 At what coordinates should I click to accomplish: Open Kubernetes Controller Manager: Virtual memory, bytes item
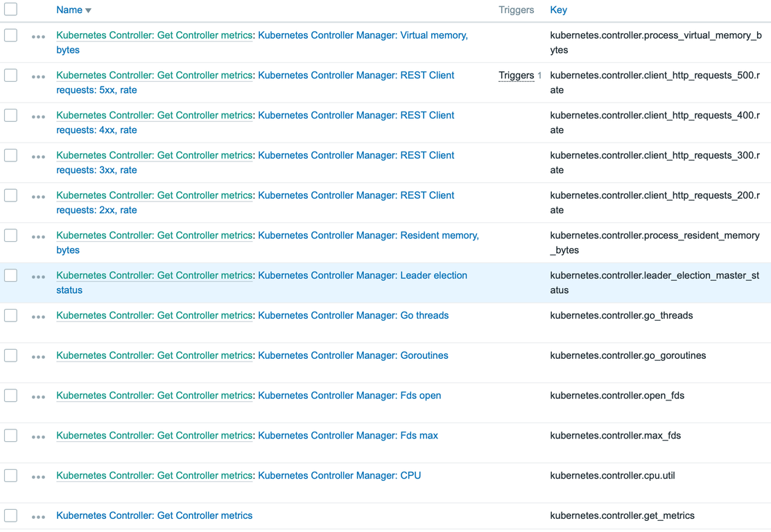(x=363, y=35)
